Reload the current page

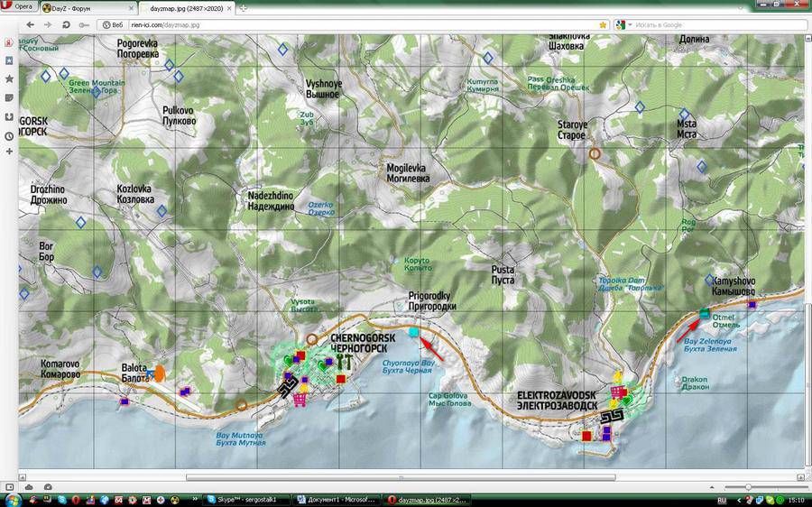coord(66,24)
